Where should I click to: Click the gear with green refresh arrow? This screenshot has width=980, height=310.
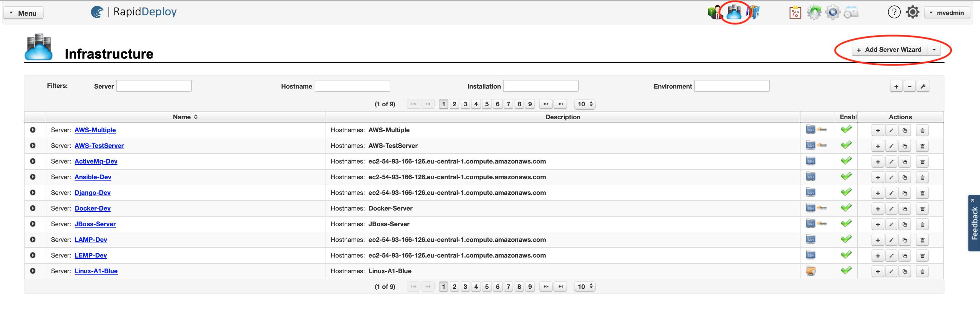coord(814,13)
